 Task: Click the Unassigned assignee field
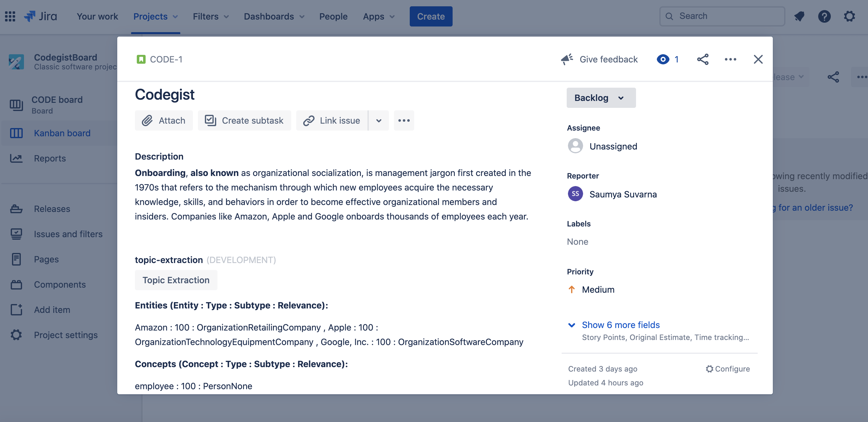tap(613, 146)
